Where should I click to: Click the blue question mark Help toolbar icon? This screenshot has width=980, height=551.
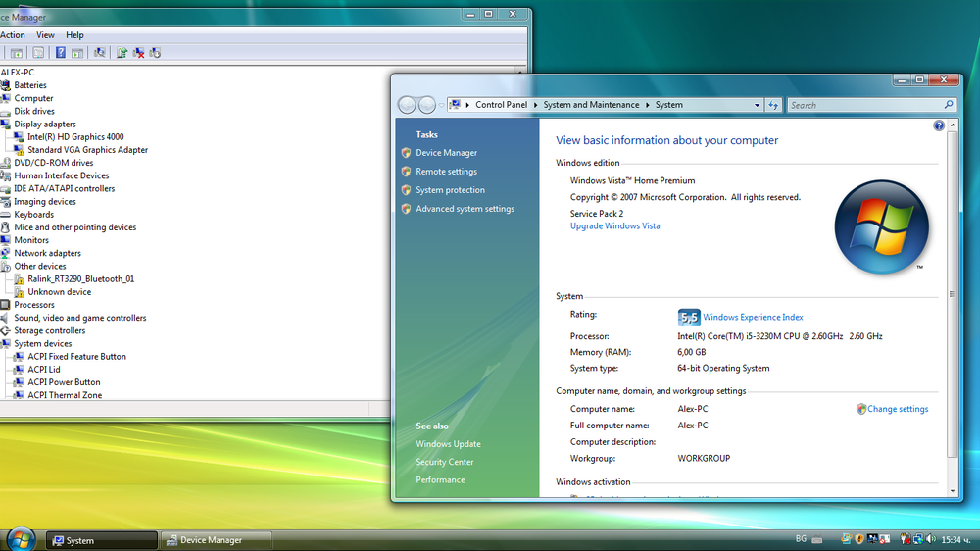[61, 53]
